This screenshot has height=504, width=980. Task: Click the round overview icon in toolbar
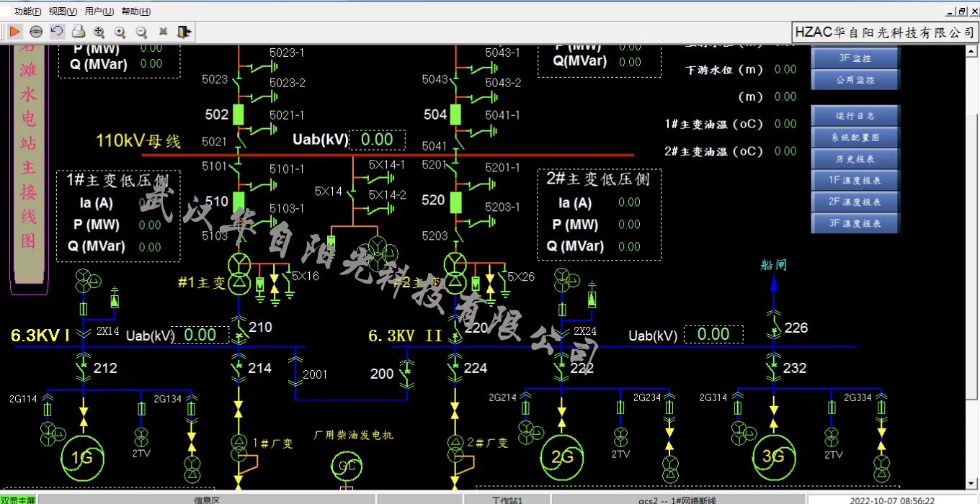[36, 32]
